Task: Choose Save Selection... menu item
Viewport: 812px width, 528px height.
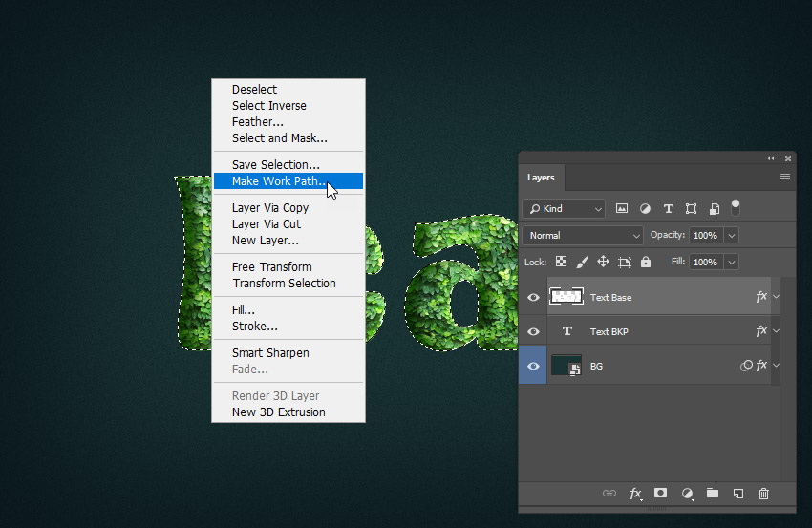Action: pos(288,164)
